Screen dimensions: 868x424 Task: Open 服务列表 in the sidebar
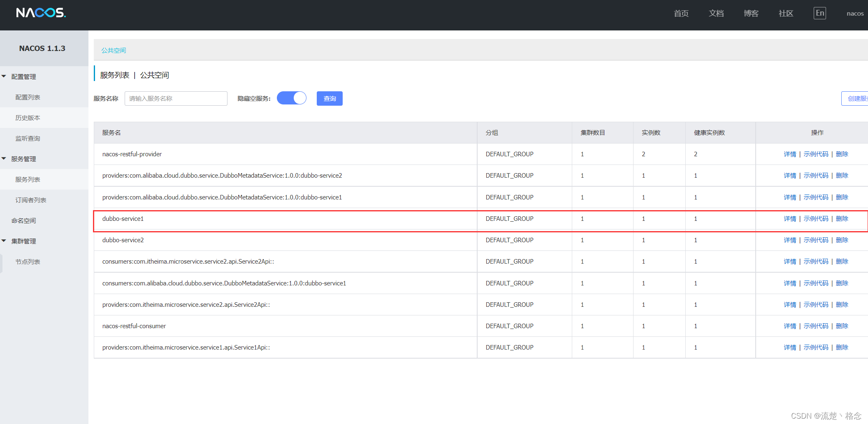pyautogui.click(x=28, y=180)
